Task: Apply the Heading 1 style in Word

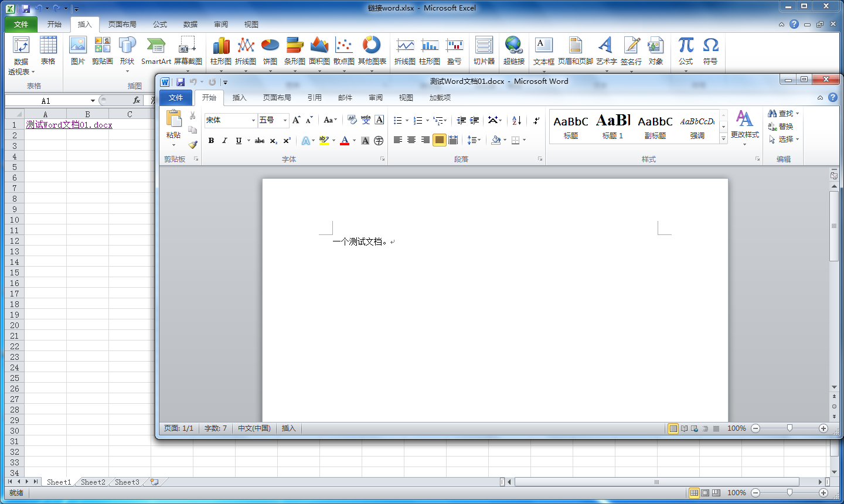Action: [x=613, y=126]
